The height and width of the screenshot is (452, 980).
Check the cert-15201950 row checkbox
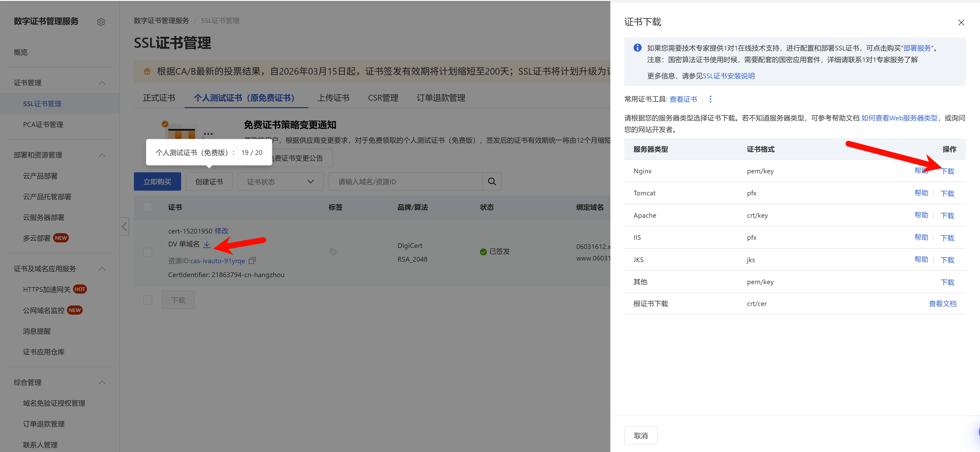click(148, 252)
